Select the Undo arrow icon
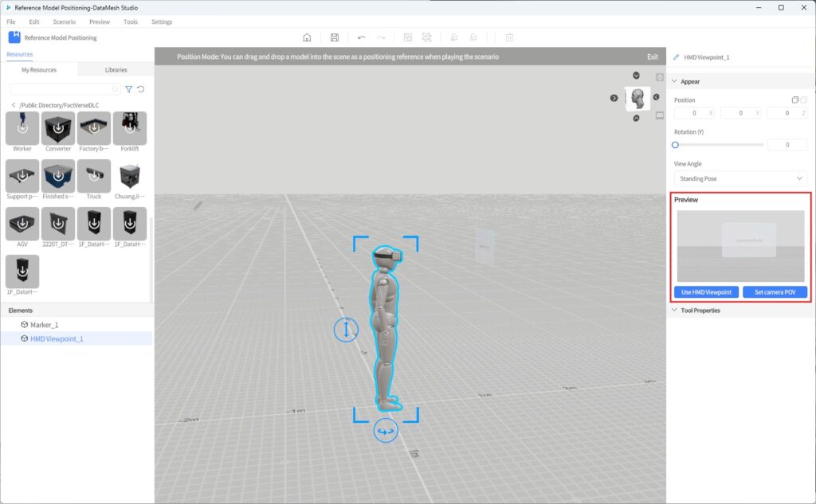Image resolution: width=816 pixels, height=504 pixels. click(x=363, y=37)
